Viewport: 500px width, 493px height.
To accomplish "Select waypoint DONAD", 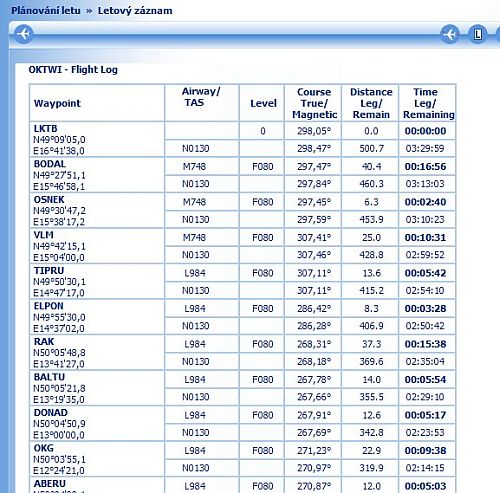I will coord(50,413).
